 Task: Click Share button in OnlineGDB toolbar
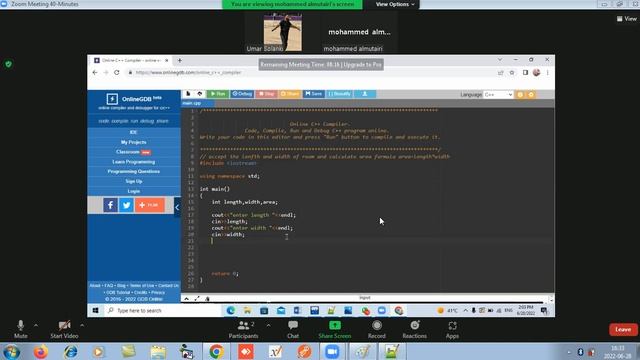click(x=290, y=94)
